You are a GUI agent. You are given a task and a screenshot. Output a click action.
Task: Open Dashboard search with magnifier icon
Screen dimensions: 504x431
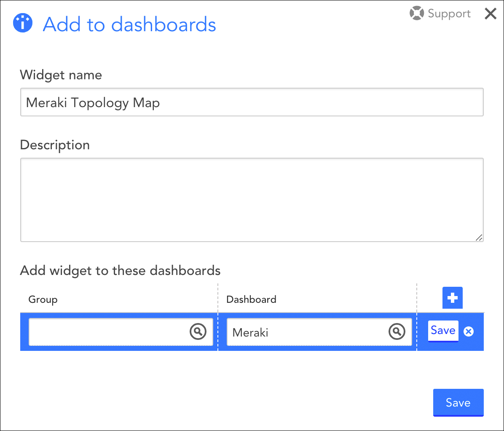(397, 332)
